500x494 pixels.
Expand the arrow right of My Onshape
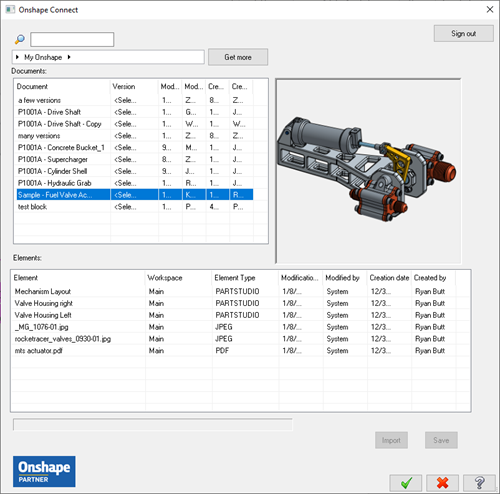pos(69,57)
